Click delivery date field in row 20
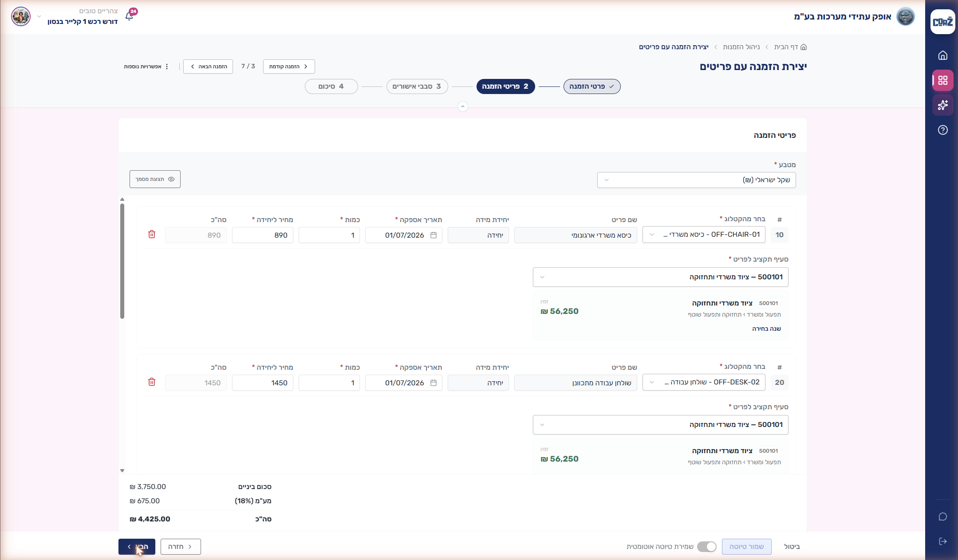Viewport: 958px width, 560px height. tap(404, 383)
